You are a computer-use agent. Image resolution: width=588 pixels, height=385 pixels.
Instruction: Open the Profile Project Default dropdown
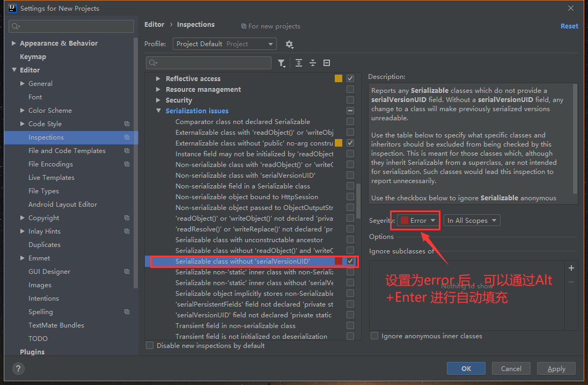point(225,44)
